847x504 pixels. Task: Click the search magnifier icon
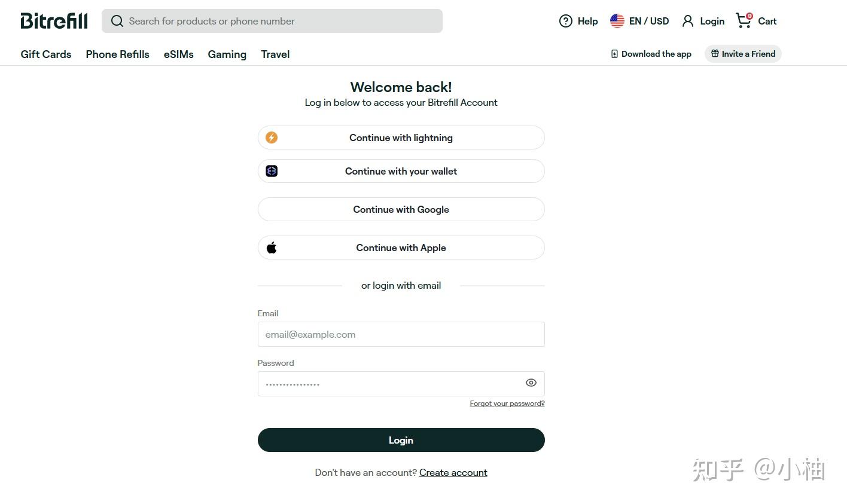coord(117,22)
